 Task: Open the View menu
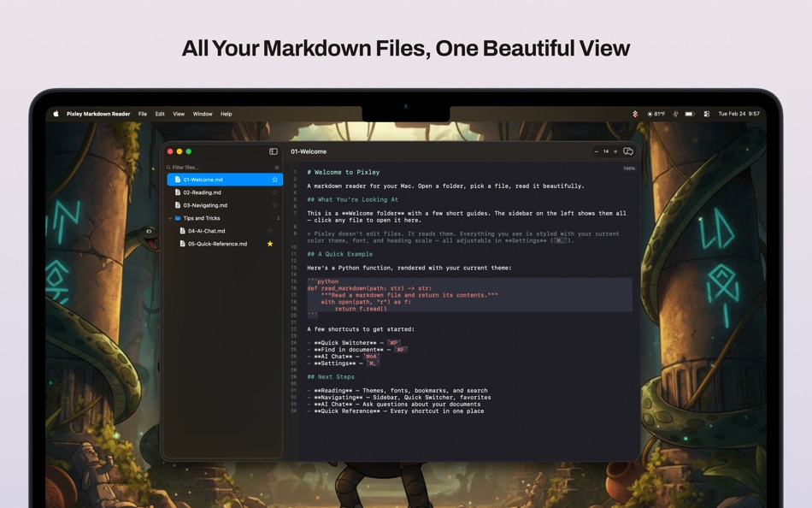pos(179,114)
